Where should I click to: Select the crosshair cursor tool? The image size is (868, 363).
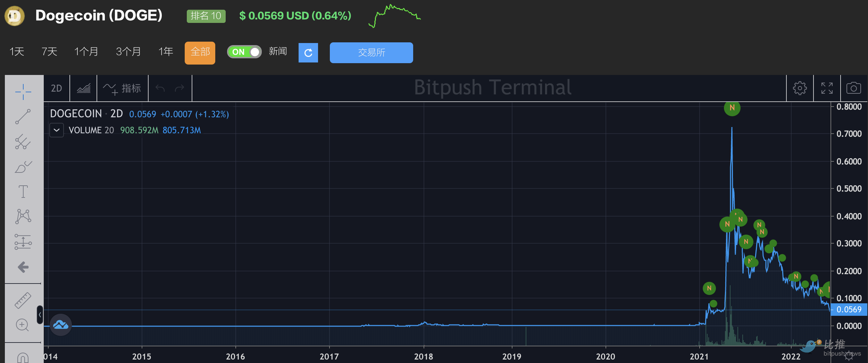click(23, 92)
